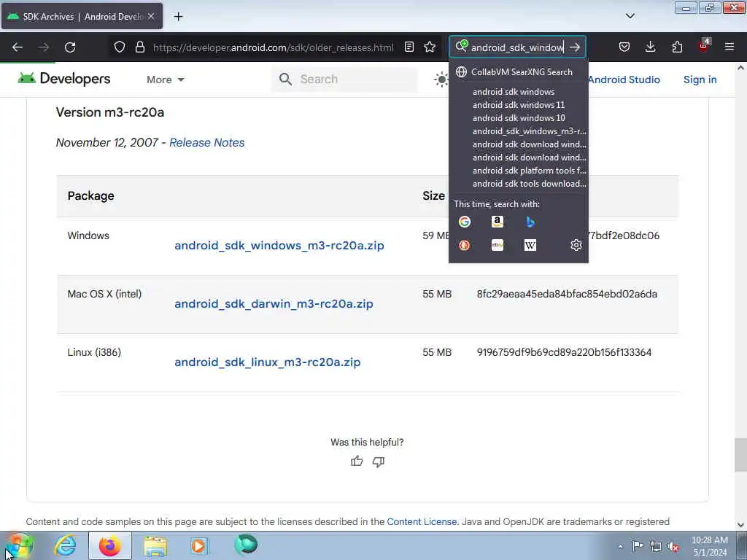
Task: Search this time with Google
Action: coord(465,222)
